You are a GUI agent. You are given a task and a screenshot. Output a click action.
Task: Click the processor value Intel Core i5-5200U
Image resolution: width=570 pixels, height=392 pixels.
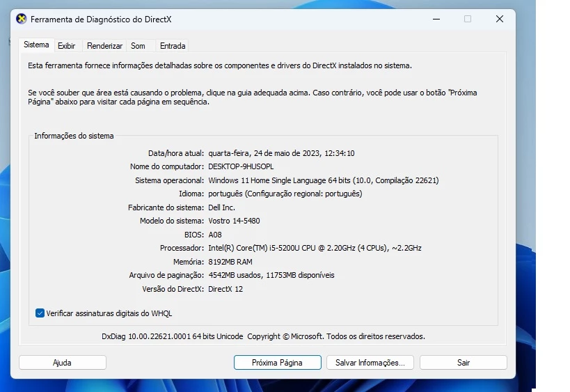click(x=315, y=248)
